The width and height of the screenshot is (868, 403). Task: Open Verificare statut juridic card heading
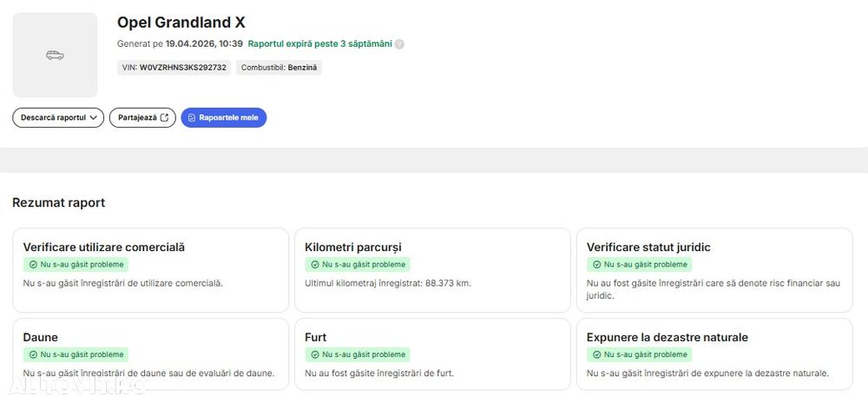(x=648, y=248)
